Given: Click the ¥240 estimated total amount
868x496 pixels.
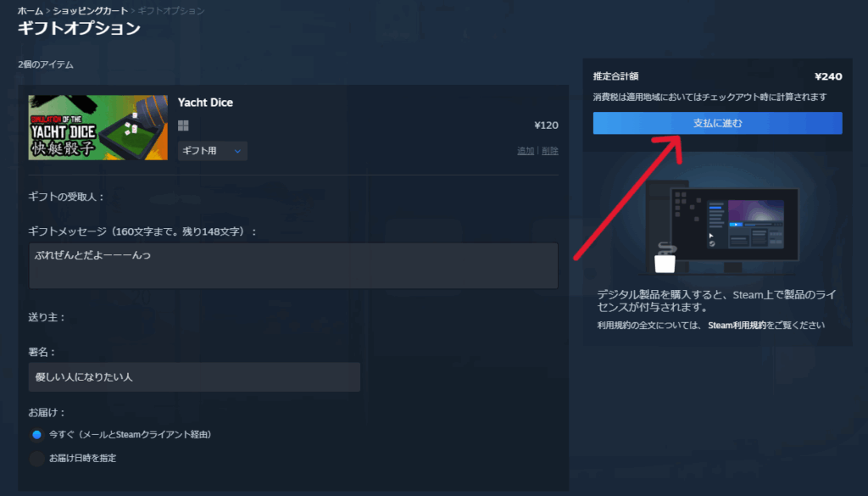Looking at the screenshot, I should (x=827, y=76).
